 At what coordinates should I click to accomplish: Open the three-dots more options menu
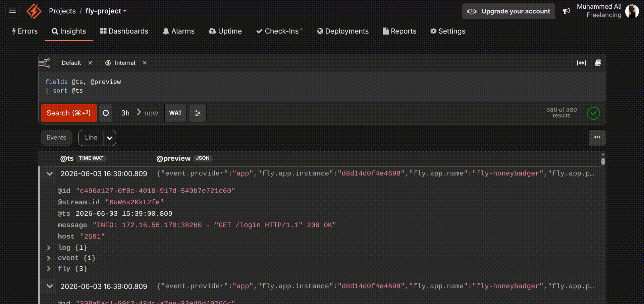tap(597, 138)
